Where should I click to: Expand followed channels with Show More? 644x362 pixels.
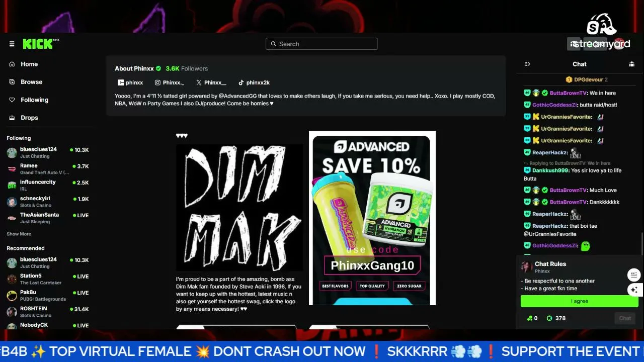click(x=19, y=234)
